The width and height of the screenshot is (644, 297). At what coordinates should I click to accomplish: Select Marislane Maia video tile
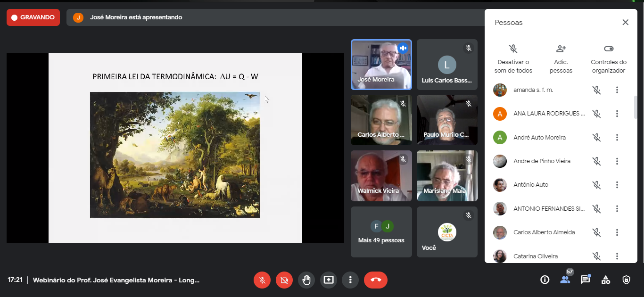point(447,176)
